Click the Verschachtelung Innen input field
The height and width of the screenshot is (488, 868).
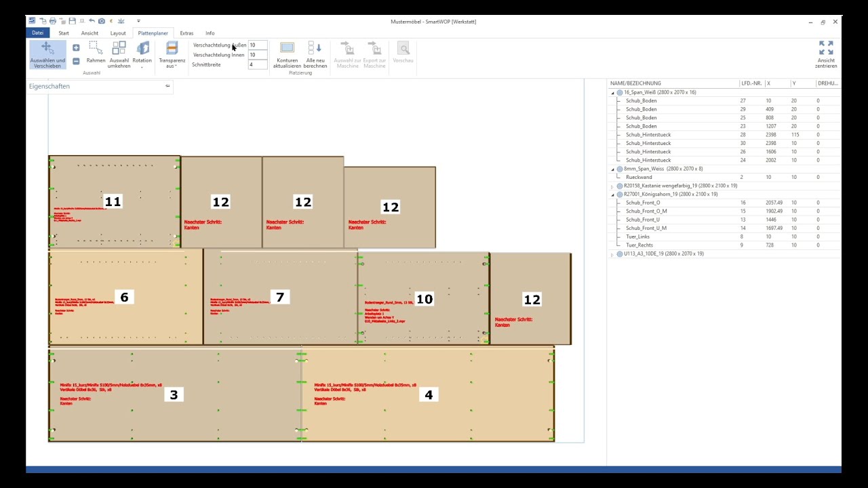click(258, 55)
